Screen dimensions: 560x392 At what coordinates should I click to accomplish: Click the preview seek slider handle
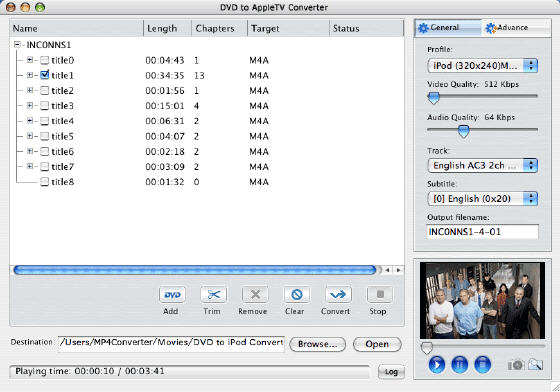pos(426,347)
